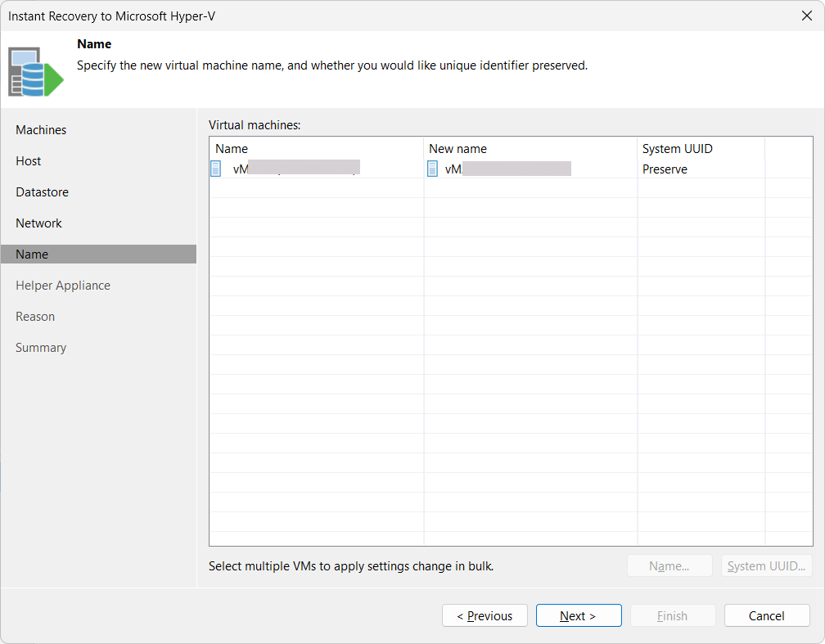The width and height of the screenshot is (825, 644).
Task: Jump to the Reason step
Action: (35, 316)
